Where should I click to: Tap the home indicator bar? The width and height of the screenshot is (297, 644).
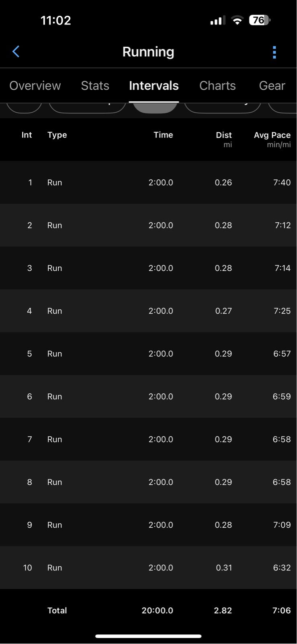pyautogui.click(x=148, y=636)
